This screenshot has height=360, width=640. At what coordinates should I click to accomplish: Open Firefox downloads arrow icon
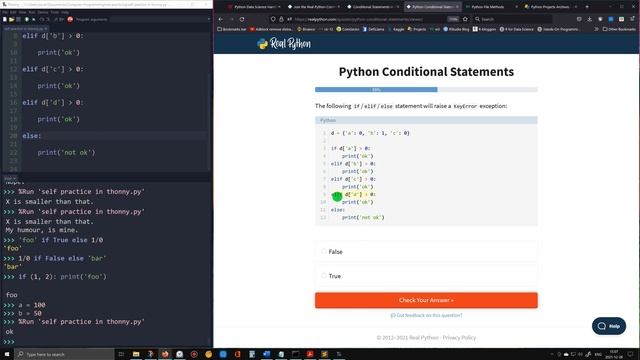tap(589, 19)
